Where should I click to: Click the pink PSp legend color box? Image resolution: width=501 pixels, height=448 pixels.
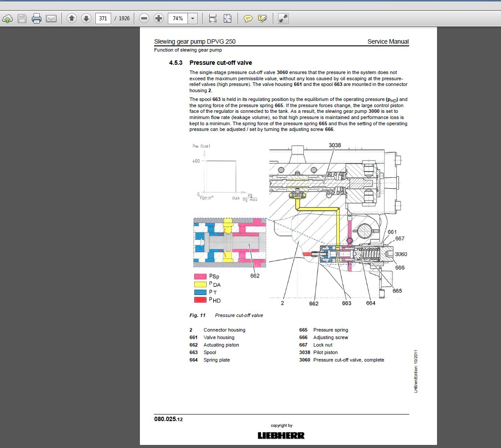click(200, 276)
